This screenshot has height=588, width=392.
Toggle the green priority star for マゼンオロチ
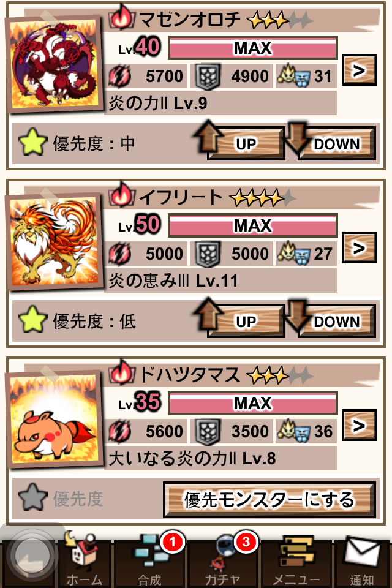point(32,143)
